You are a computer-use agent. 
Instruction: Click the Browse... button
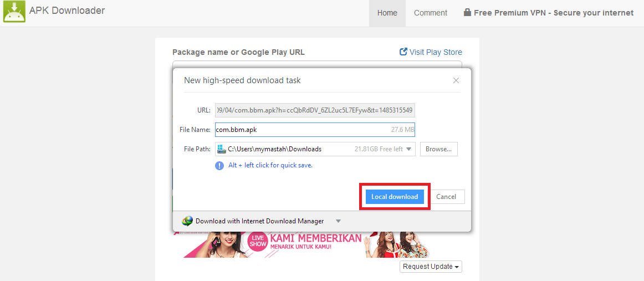point(438,149)
